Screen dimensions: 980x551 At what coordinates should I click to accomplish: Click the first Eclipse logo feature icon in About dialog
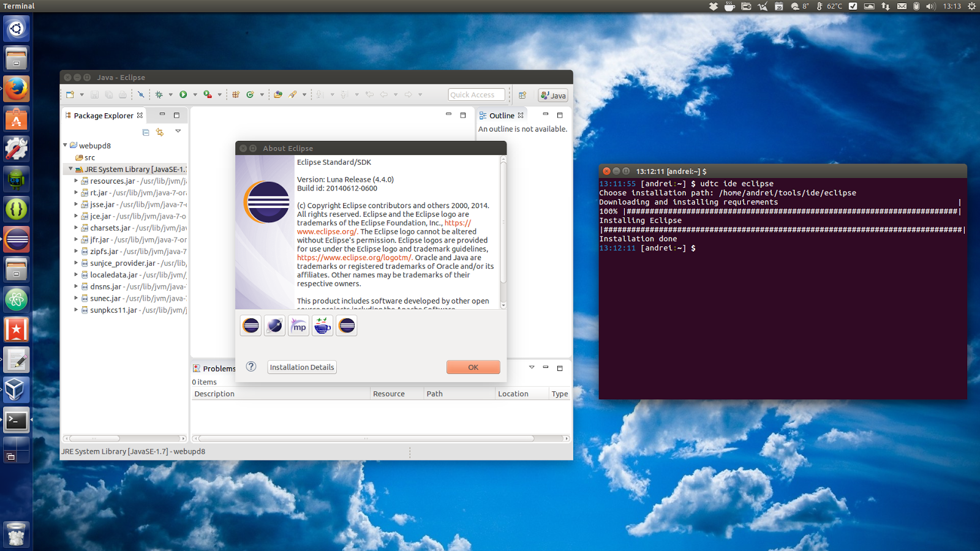pyautogui.click(x=251, y=326)
